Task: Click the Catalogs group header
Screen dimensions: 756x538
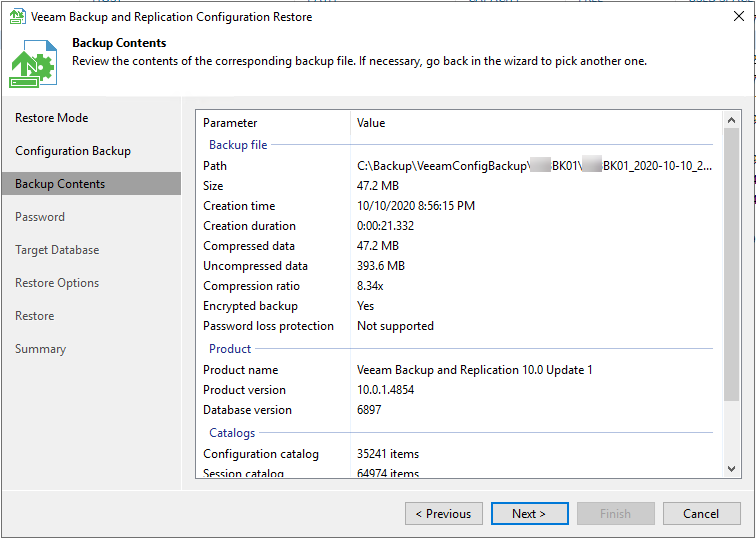Action: 232,433
